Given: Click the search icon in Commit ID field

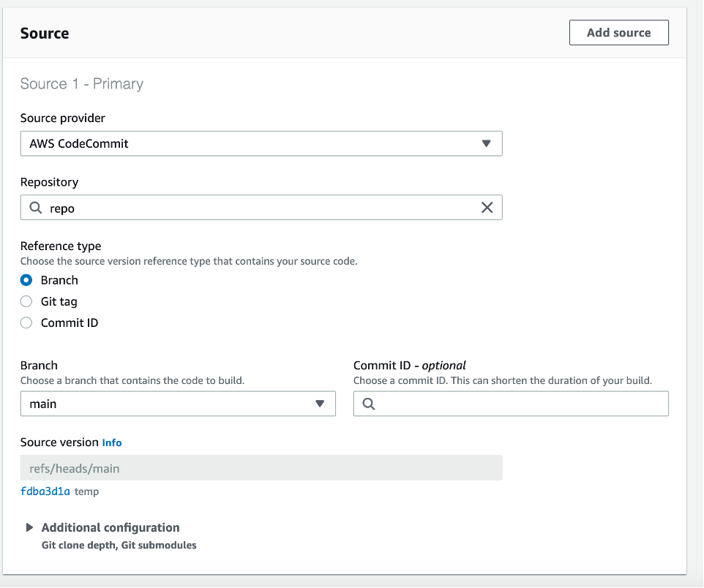Looking at the screenshot, I should (x=368, y=404).
